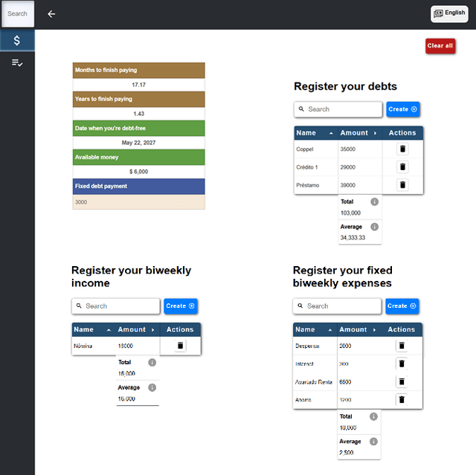Image resolution: width=476 pixels, height=475 pixels.
Task: Click trash icon for Préstamo debt
Action: point(402,185)
